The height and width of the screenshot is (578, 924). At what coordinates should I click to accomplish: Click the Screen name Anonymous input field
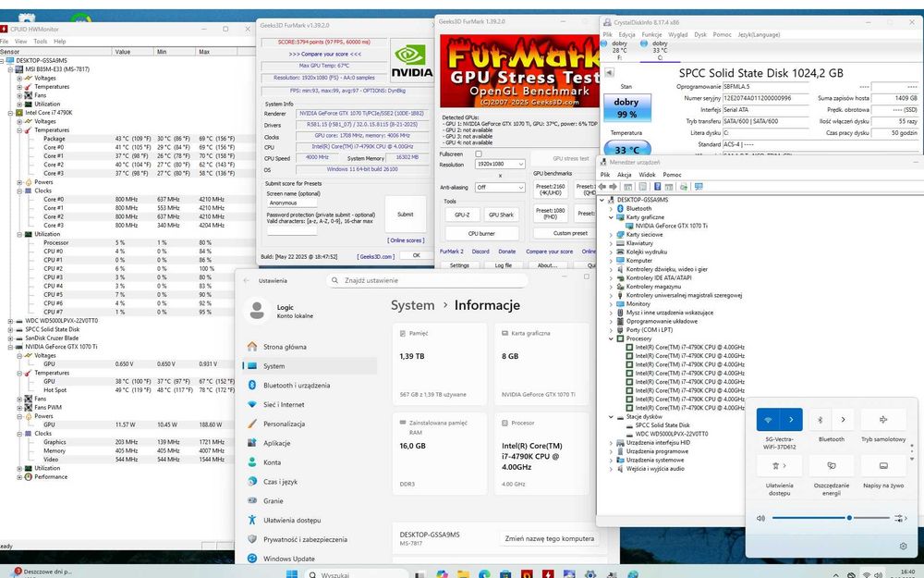(292, 203)
